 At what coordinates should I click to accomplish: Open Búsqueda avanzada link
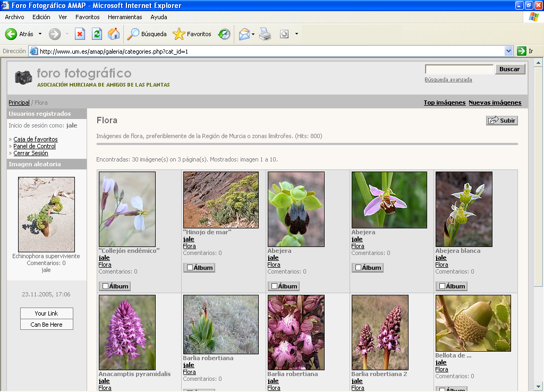click(x=448, y=80)
